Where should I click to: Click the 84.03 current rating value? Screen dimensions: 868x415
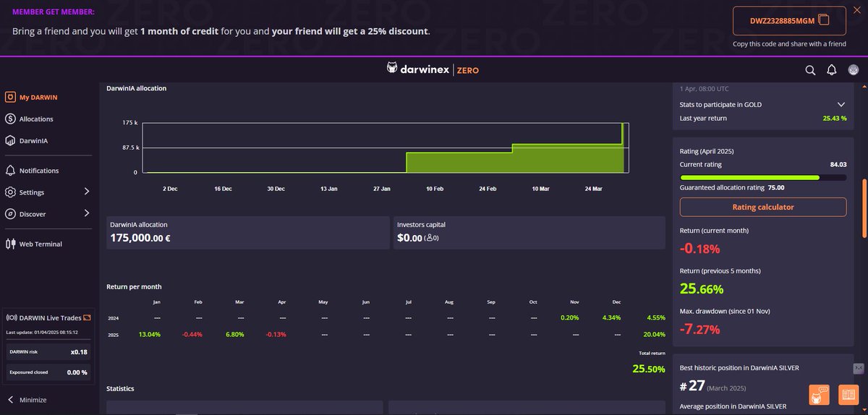[838, 165]
